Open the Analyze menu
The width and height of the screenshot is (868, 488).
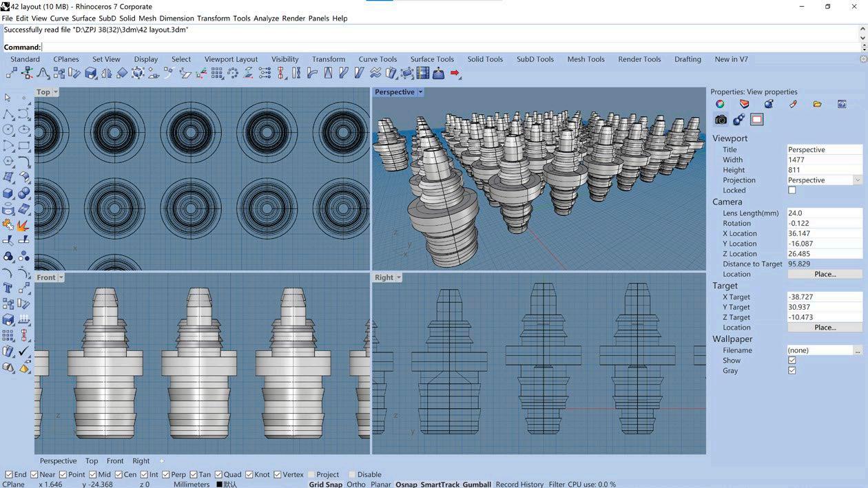(266, 18)
